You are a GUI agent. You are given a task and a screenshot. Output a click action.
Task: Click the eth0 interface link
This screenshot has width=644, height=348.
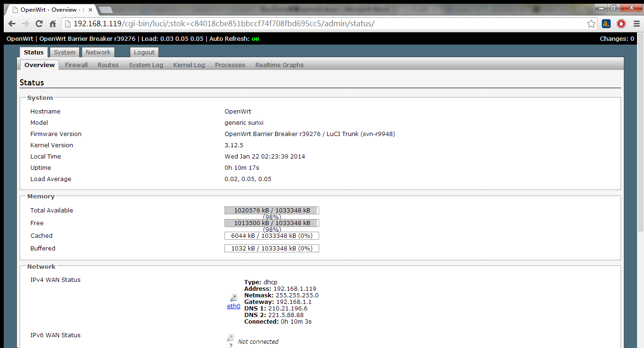click(x=233, y=306)
